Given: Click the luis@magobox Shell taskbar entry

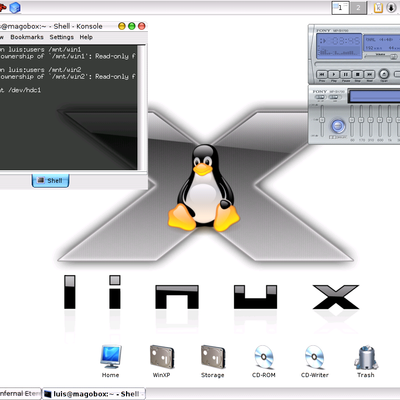Looking at the screenshot, I should (94, 394).
